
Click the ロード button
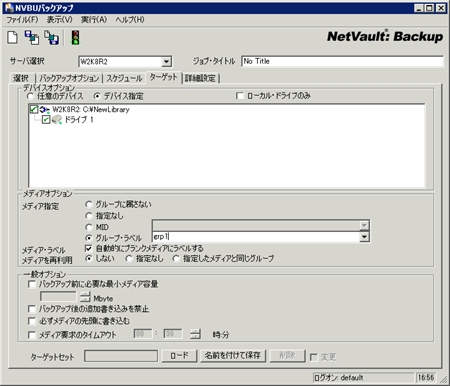point(179,356)
